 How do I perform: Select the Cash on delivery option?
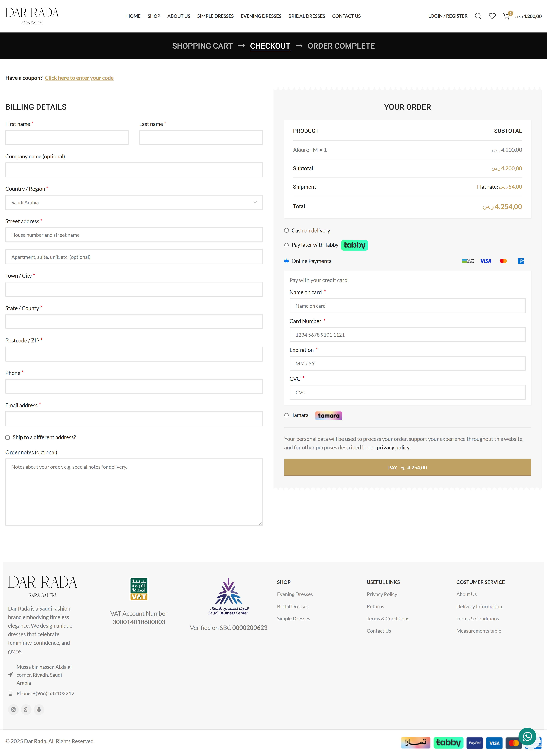[x=286, y=230]
